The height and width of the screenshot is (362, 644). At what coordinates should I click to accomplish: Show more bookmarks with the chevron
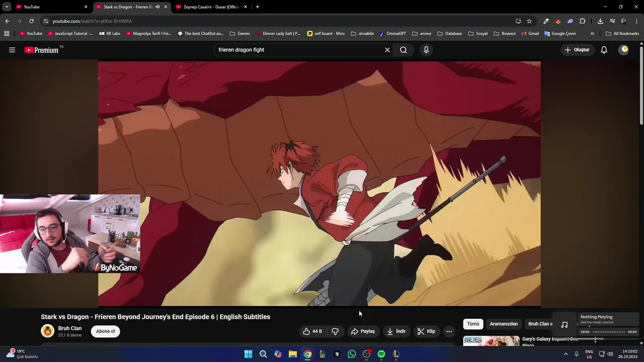tap(592, 34)
